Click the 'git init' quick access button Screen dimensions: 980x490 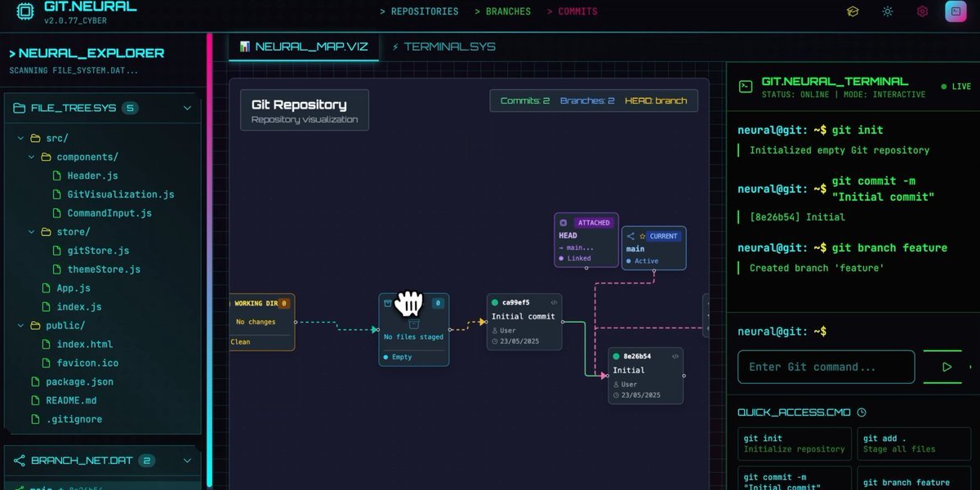click(x=794, y=443)
